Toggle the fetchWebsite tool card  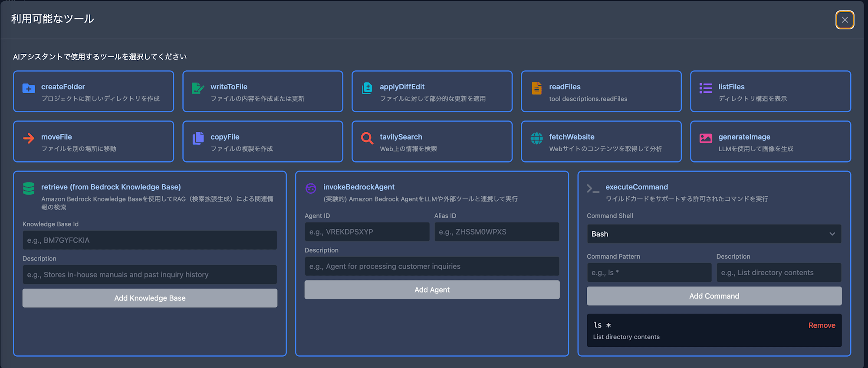point(601,141)
